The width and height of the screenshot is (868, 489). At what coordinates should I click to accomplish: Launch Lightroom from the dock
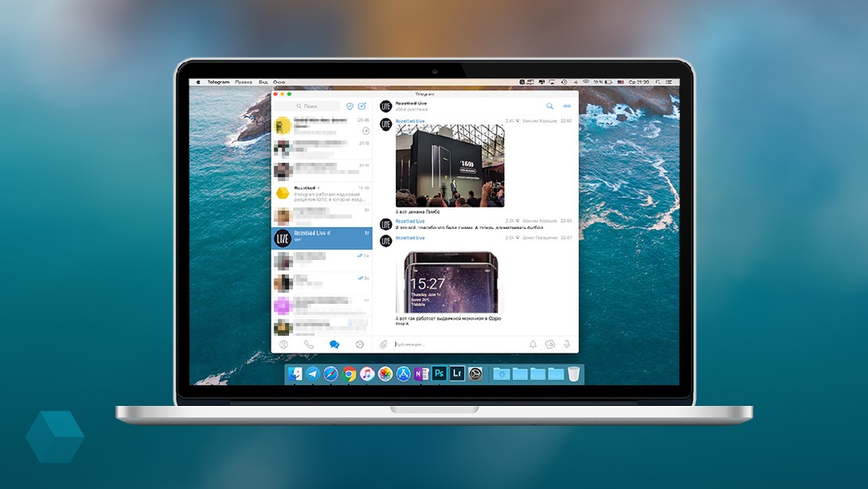click(458, 374)
